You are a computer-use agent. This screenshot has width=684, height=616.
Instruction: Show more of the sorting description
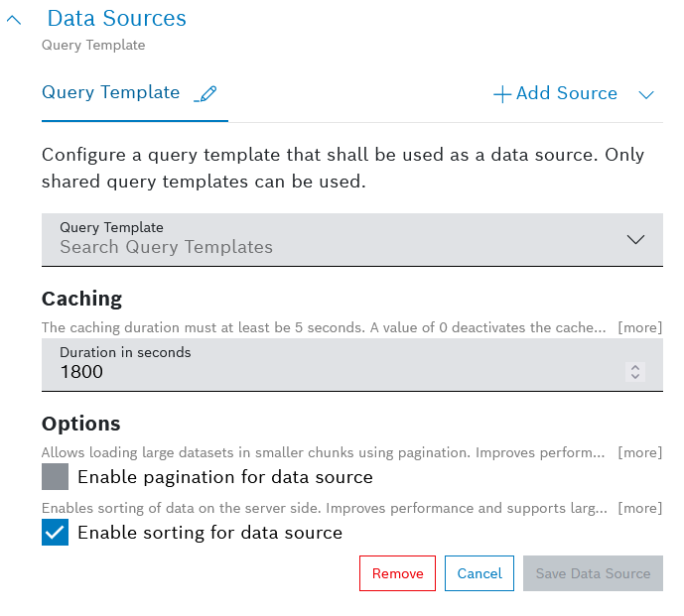click(x=639, y=508)
